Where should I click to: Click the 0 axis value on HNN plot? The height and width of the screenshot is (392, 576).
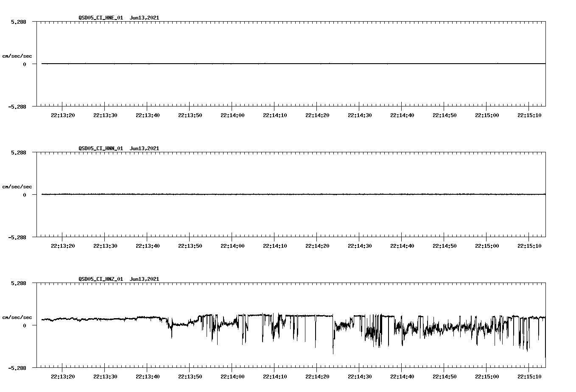point(25,195)
